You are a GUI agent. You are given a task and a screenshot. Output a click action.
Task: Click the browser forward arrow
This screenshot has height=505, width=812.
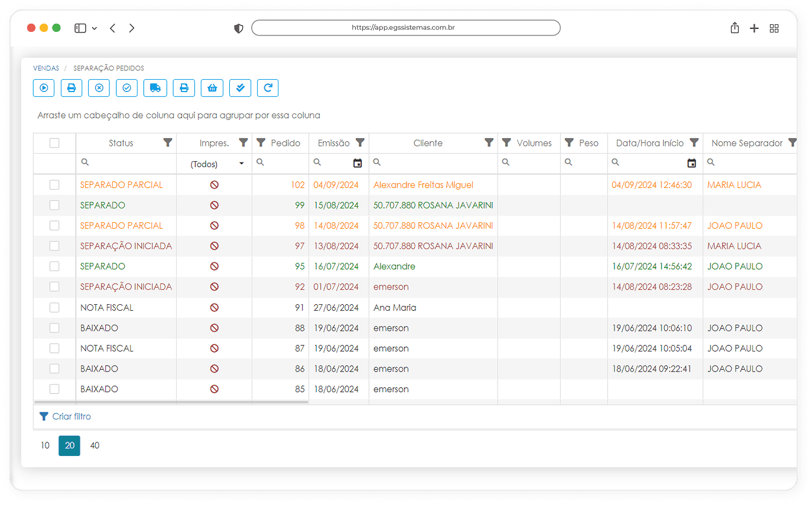132,28
